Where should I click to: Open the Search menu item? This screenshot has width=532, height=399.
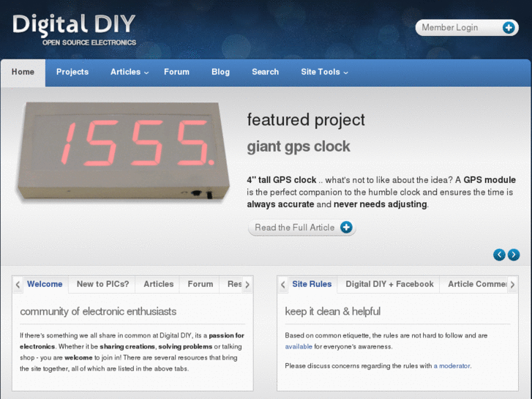(265, 72)
